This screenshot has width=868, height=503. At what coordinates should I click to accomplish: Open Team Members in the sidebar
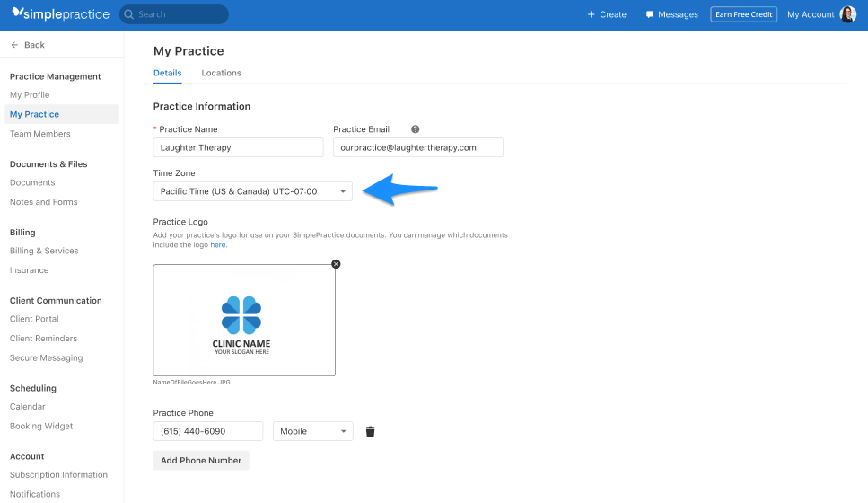pos(39,134)
